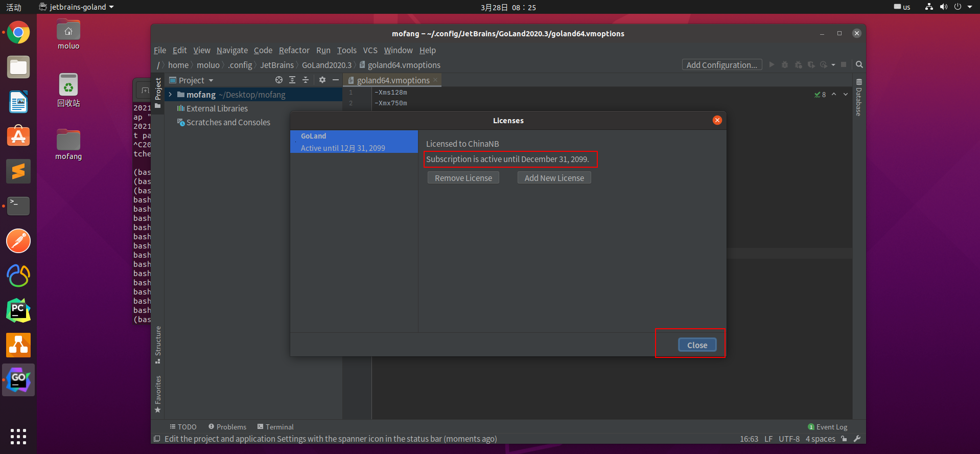Image resolution: width=980 pixels, height=454 pixels.
Task: Expand the mofang project tree node
Action: (x=170, y=95)
